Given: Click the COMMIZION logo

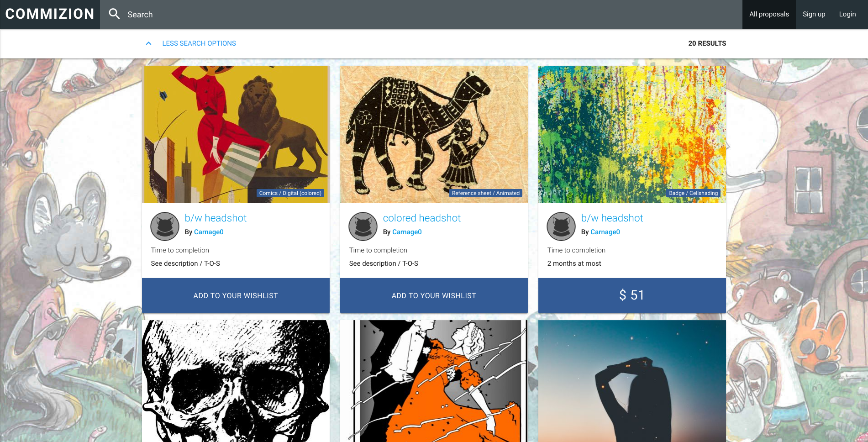Looking at the screenshot, I should coord(50,14).
